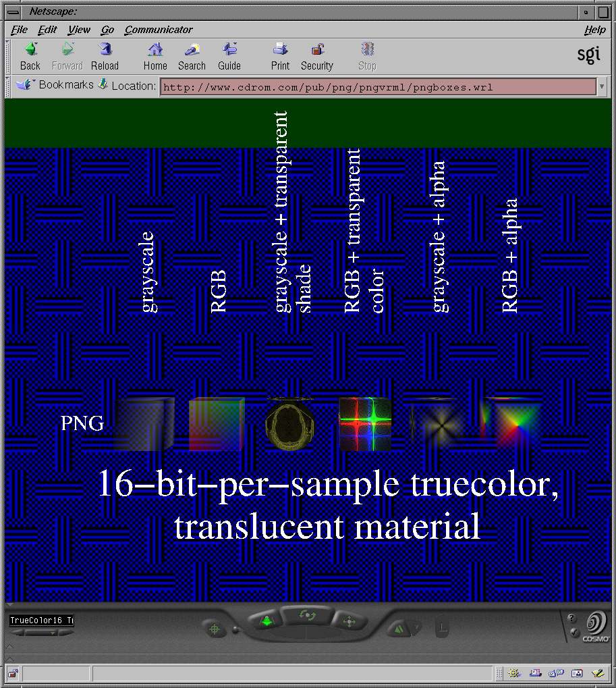Open the Communicator menu
Viewport: 616px width, 688px height.
click(x=159, y=30)
